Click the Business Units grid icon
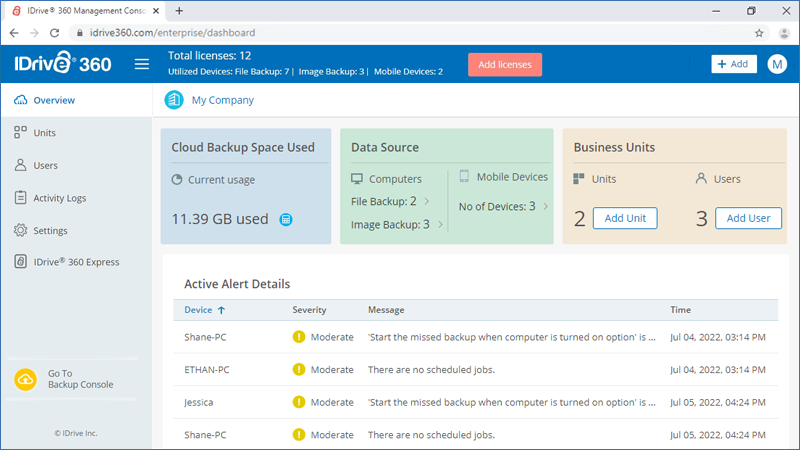The width and height of the screenshot is (800, 450). [579, 179]
